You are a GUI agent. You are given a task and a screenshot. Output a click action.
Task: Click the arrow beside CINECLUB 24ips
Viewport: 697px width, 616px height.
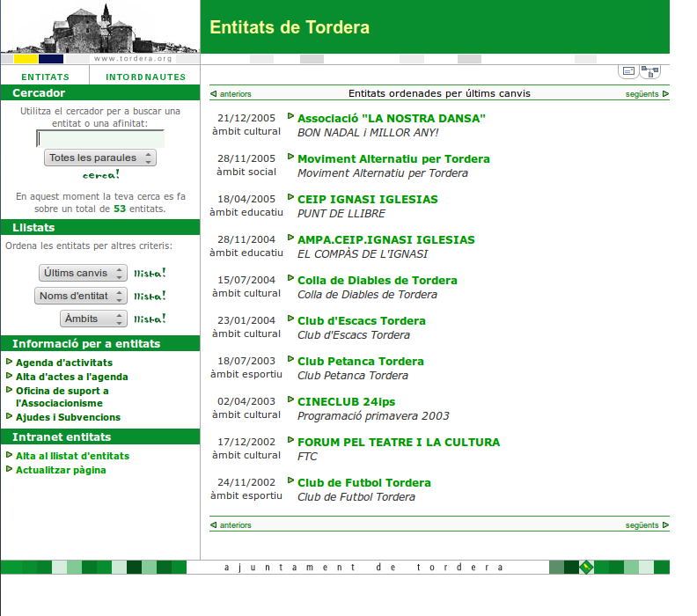click(290, 400)
